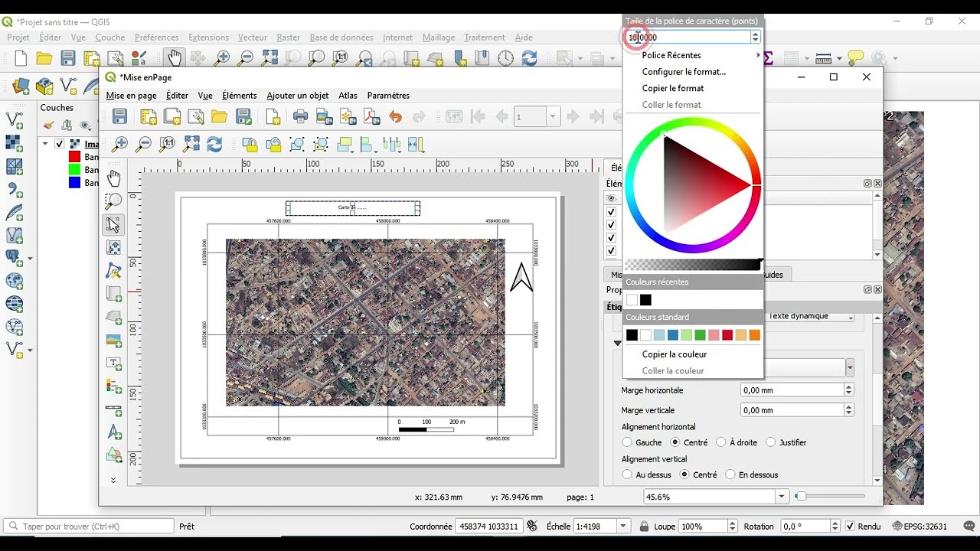Select Justifier horizontal alignment

pyautogui.click(x=770, y=442)
